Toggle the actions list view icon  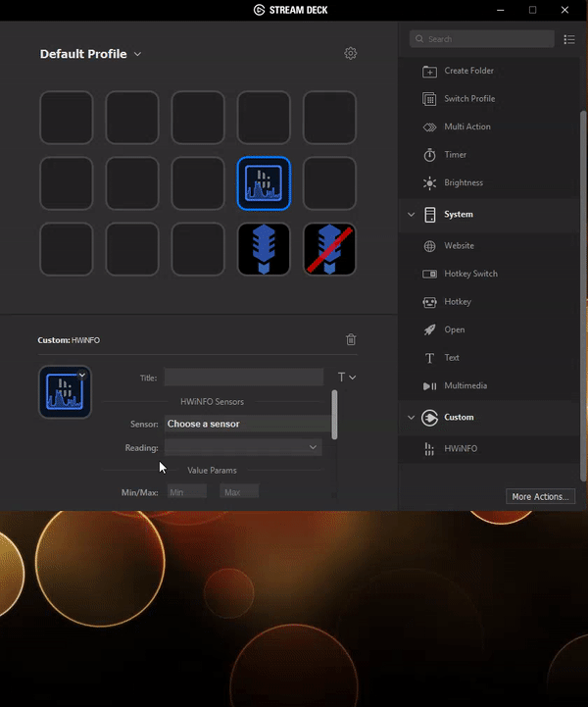(569, 39)
